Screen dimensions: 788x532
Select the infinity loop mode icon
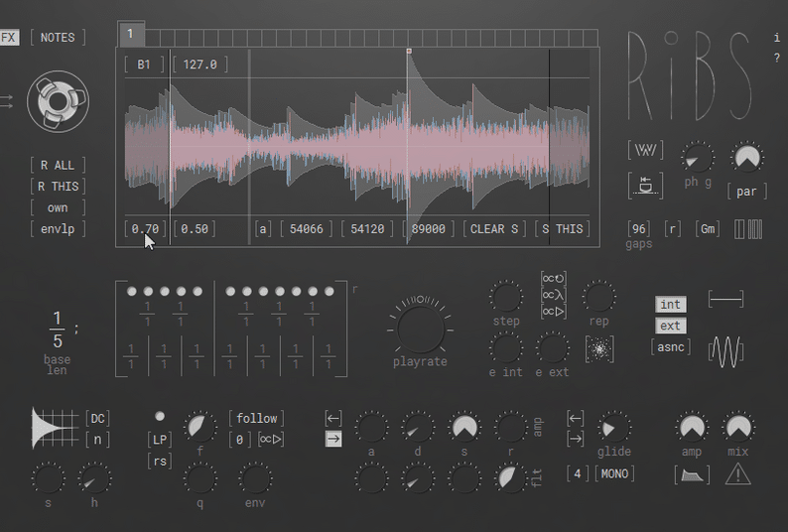click(554, 279)
